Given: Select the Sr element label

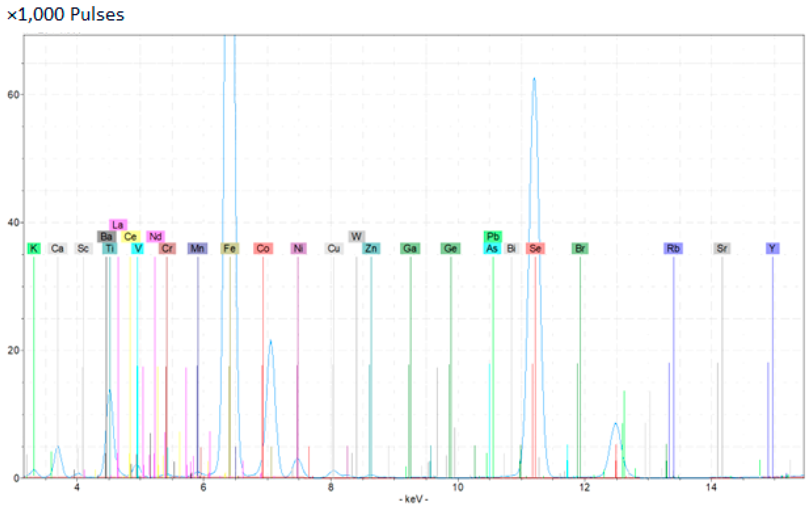Looking at the screenshot, I should (x=722, y=249).
